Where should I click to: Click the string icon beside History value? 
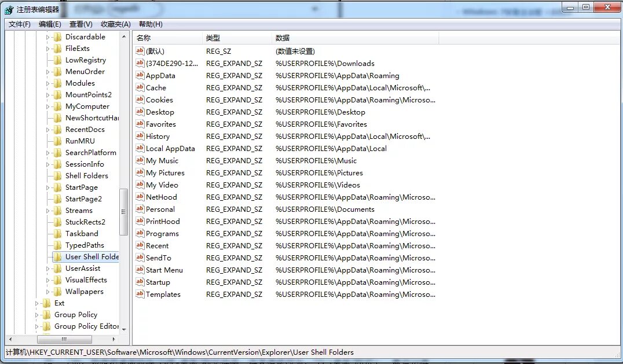(x=140, y=136)
